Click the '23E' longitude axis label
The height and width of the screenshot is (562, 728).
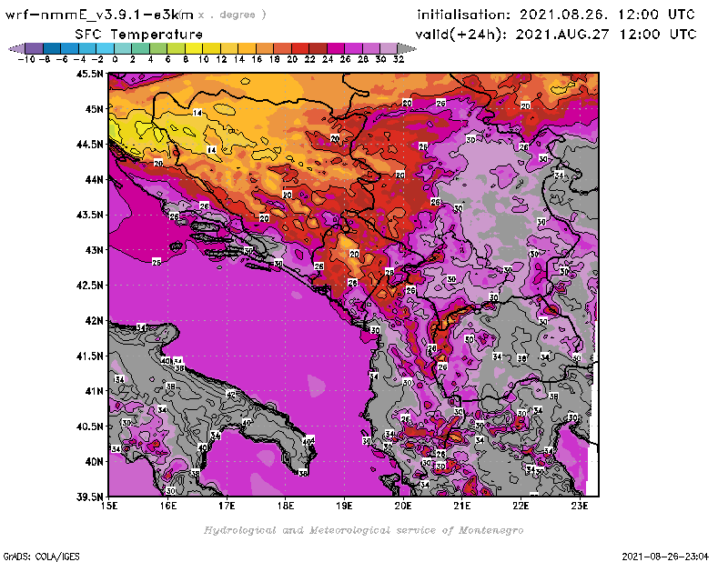pyautogui.click(x=580, y=506)
